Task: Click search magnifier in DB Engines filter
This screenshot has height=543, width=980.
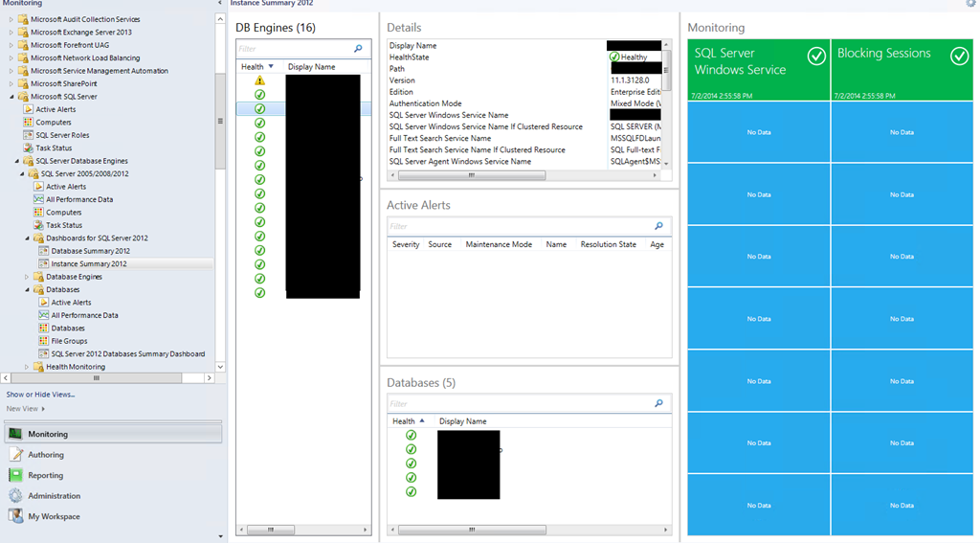Action: coord(358,49)
